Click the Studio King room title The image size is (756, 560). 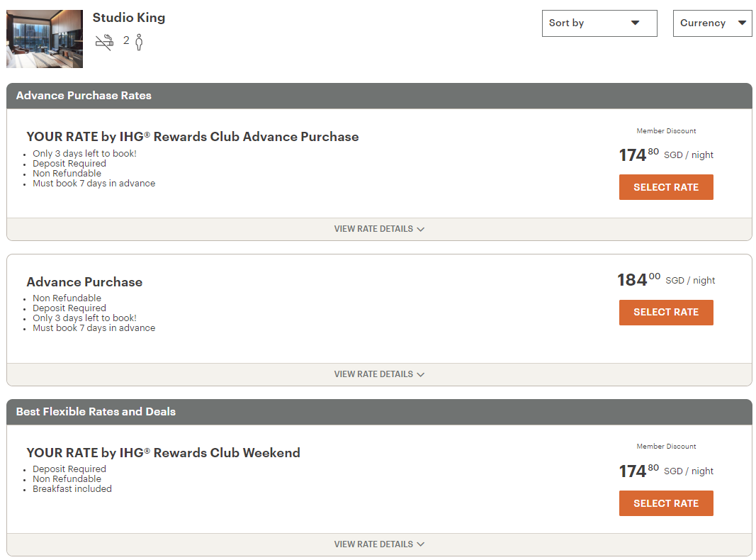click(129, 18)
